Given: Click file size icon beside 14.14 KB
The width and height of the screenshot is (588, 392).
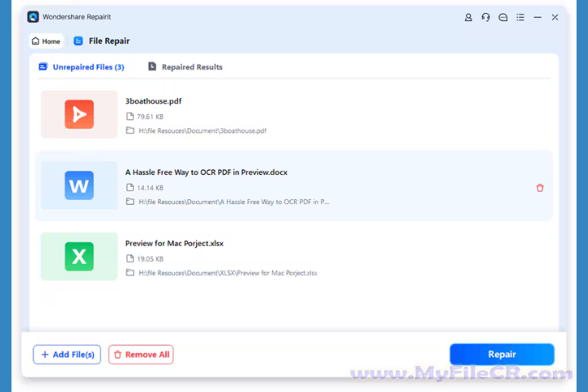Looking at the screenshot, I should (130, 187).
